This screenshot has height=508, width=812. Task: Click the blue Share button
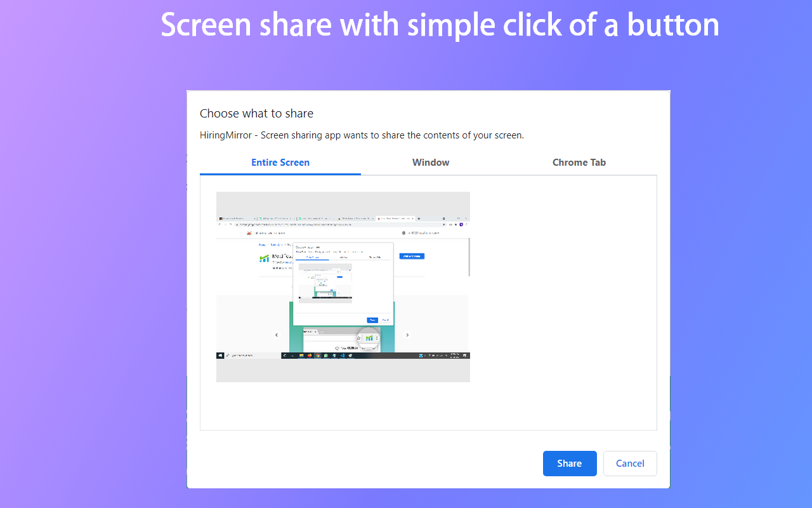tap(569, 464)
